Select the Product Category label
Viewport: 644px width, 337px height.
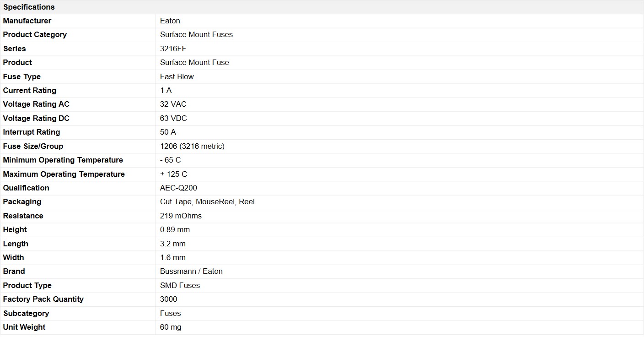tap(35, 35)
